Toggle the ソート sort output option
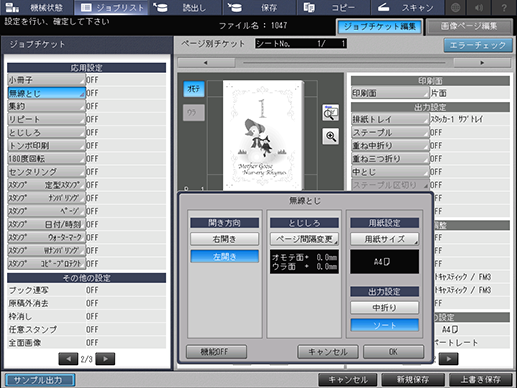517x388 pixels. tap(384, 325)
